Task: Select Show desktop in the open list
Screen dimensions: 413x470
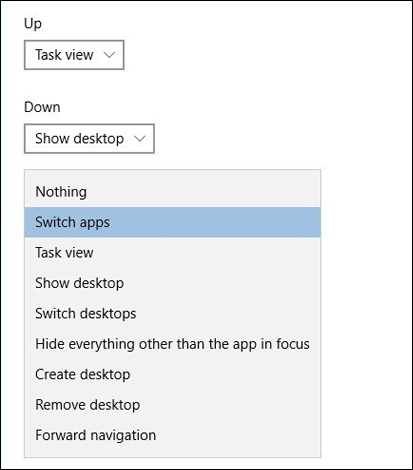Action: coord(172,283)
